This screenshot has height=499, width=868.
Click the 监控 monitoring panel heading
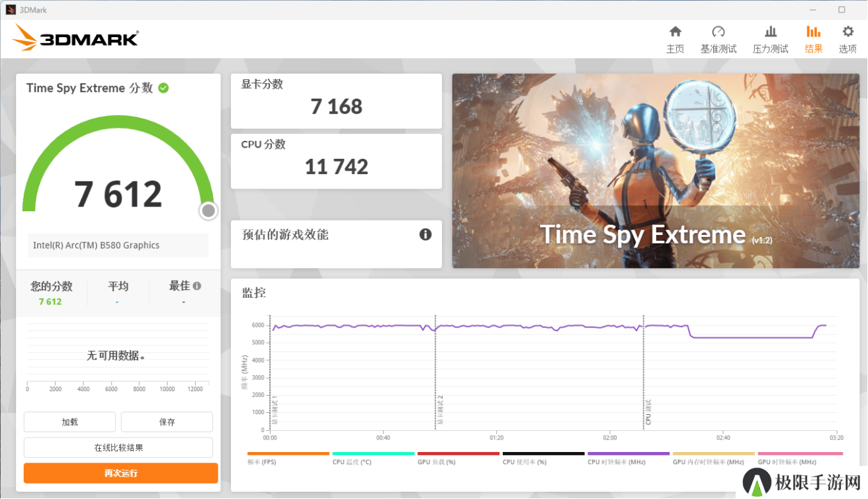tap(253, 293)
